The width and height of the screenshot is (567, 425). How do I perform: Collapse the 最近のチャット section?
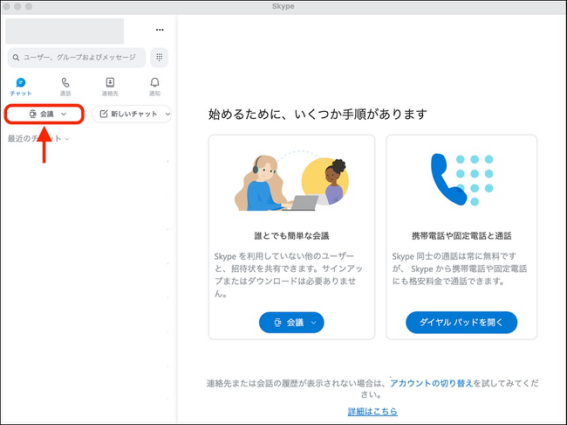click(x=38, y=139)
